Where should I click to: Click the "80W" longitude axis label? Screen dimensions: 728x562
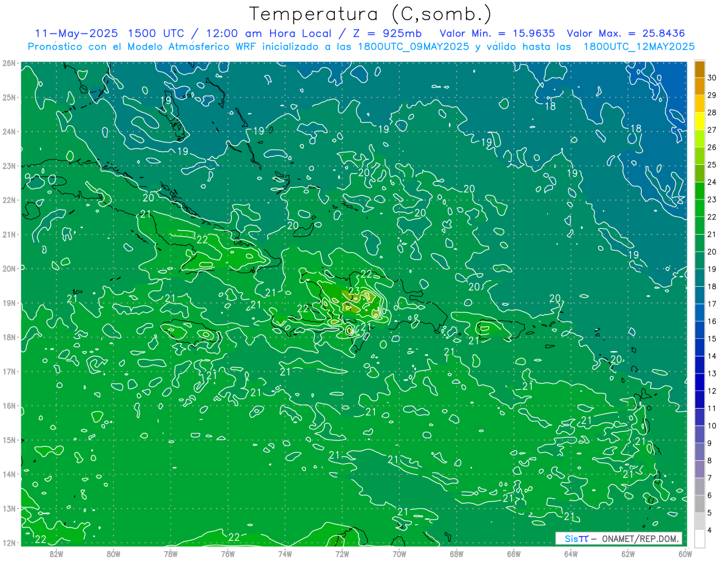(x=113, y=553)
